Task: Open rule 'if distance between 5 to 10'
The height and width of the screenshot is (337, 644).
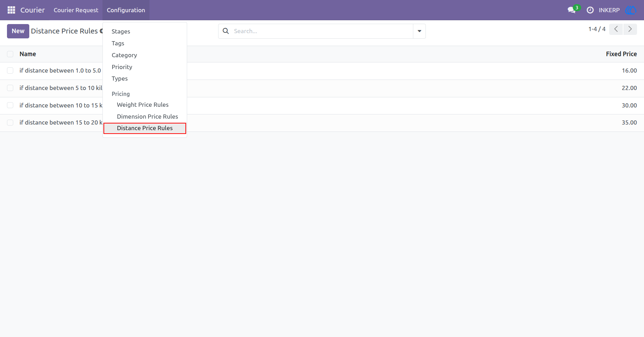Action: (x=61, y=88)
